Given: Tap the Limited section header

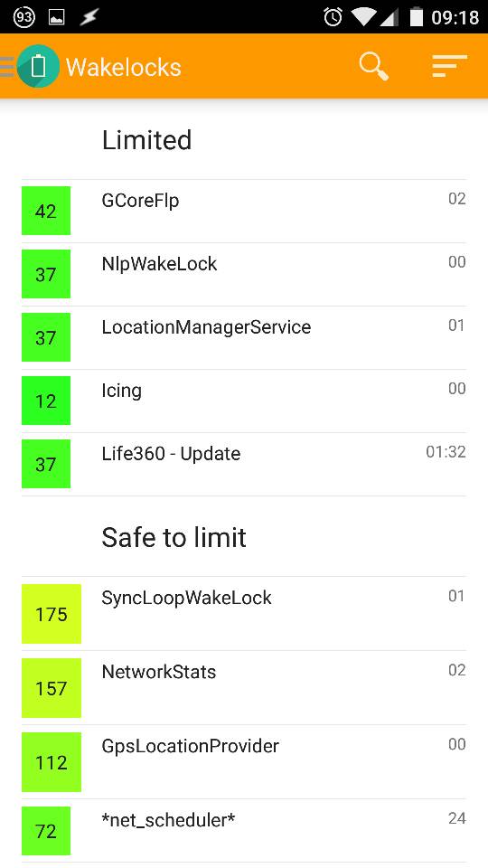Looking at the screenshot, I should point(146,140).
